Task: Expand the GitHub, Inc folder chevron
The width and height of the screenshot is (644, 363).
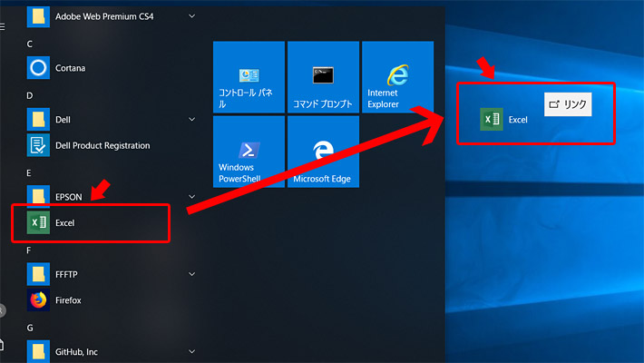Action: pos(191,351)
